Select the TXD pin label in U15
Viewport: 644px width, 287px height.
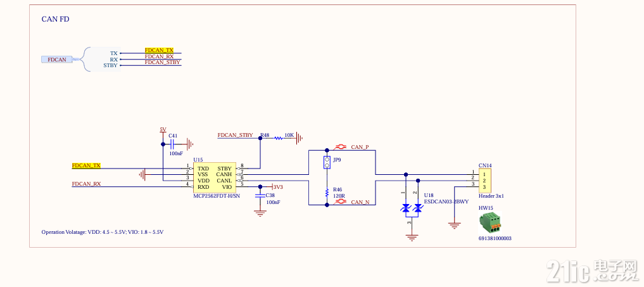[x=203, y=169]
